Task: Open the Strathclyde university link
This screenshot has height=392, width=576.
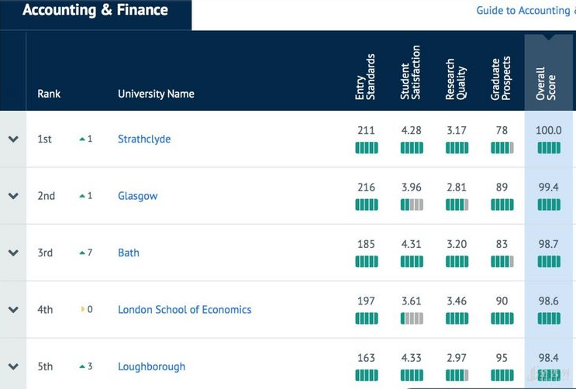Action: click(144, 139)
